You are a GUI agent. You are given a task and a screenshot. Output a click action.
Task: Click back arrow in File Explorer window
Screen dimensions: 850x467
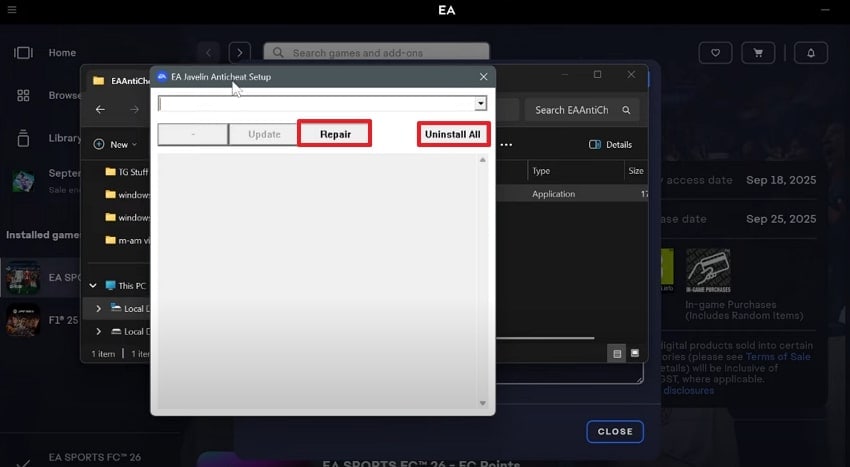(x=100, y=110)
